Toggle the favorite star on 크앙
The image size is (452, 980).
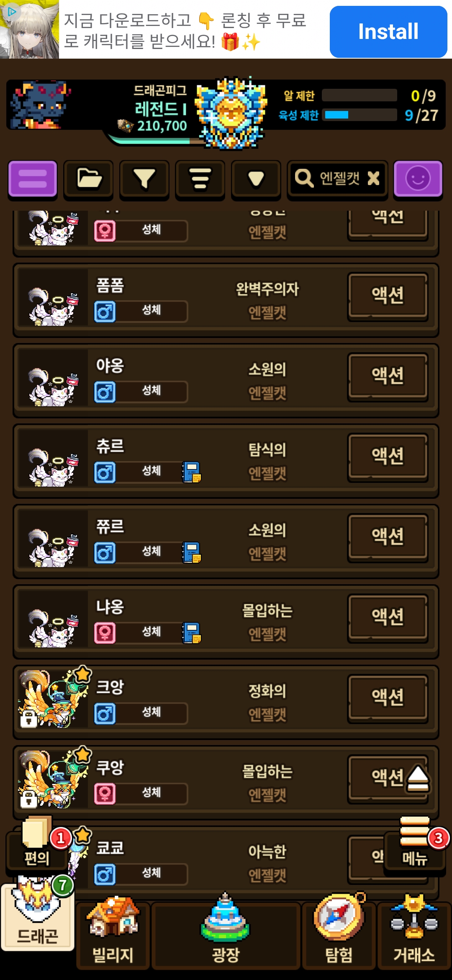coord(83,674)
